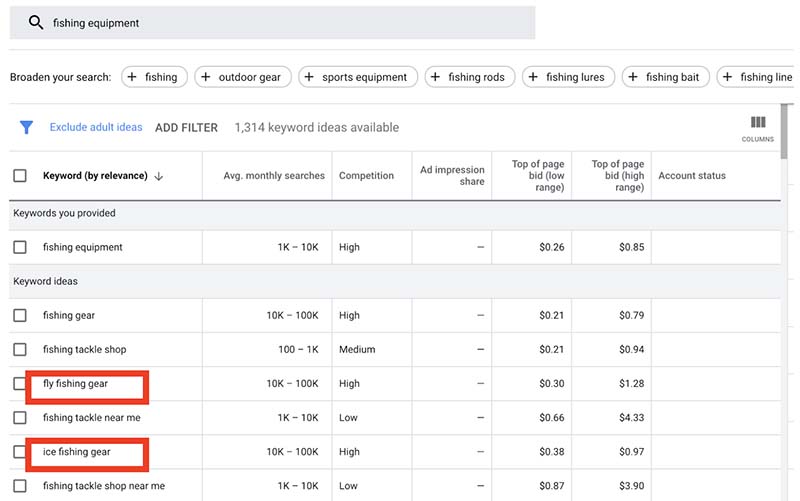Screen dimensions: 800x501
Task: Check the 'fly fishing gear' row checkbox
Action: 20,383
